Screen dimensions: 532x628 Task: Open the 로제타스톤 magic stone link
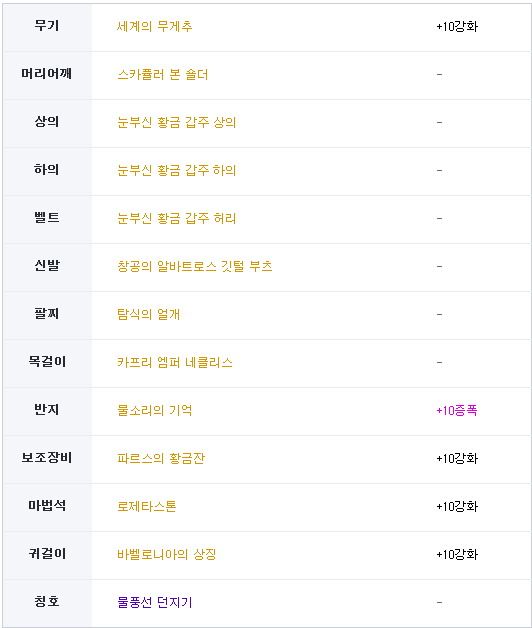point(147,506)
